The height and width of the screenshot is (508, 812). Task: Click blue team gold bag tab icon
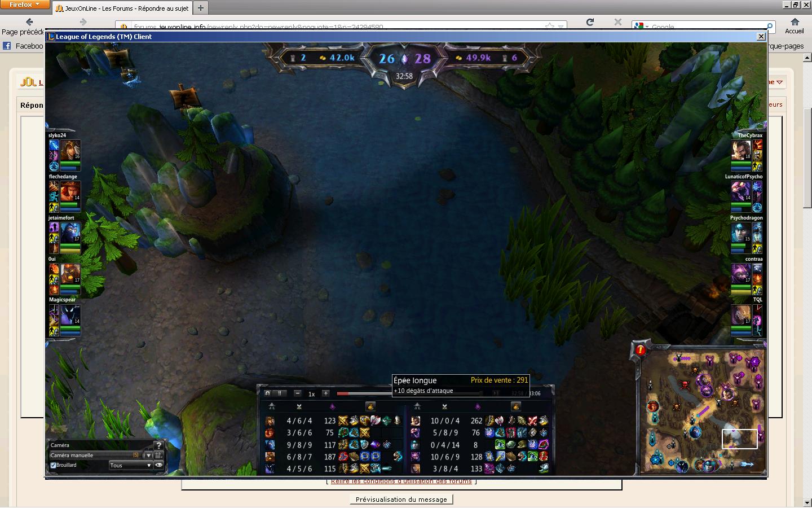point(370,406)
